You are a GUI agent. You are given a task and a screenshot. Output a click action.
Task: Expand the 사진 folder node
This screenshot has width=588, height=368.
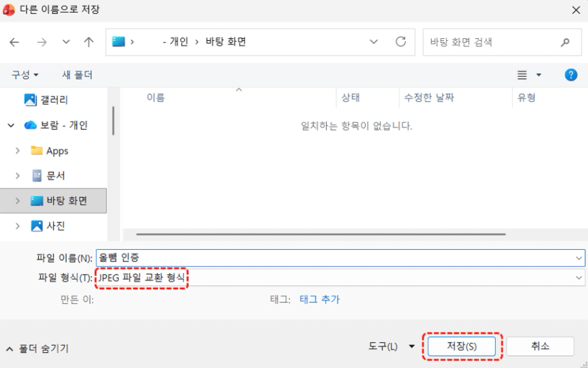(x=18, y=226)
